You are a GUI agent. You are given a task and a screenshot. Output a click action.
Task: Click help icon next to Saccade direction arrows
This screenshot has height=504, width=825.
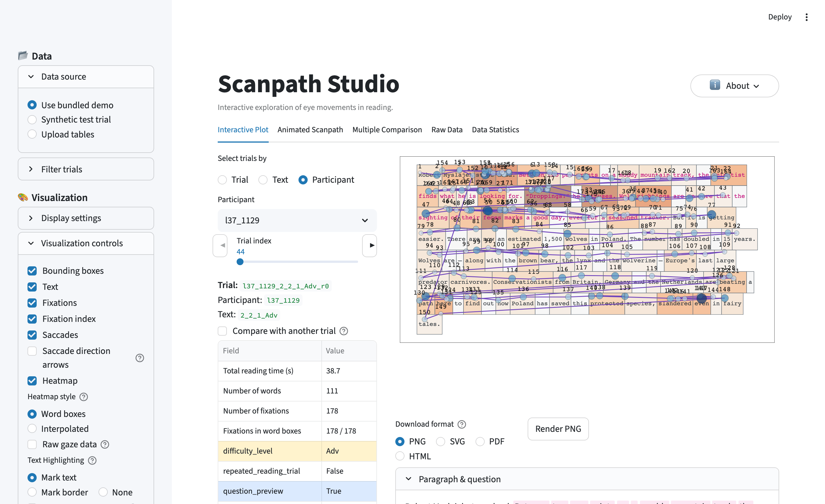(140, 358)
